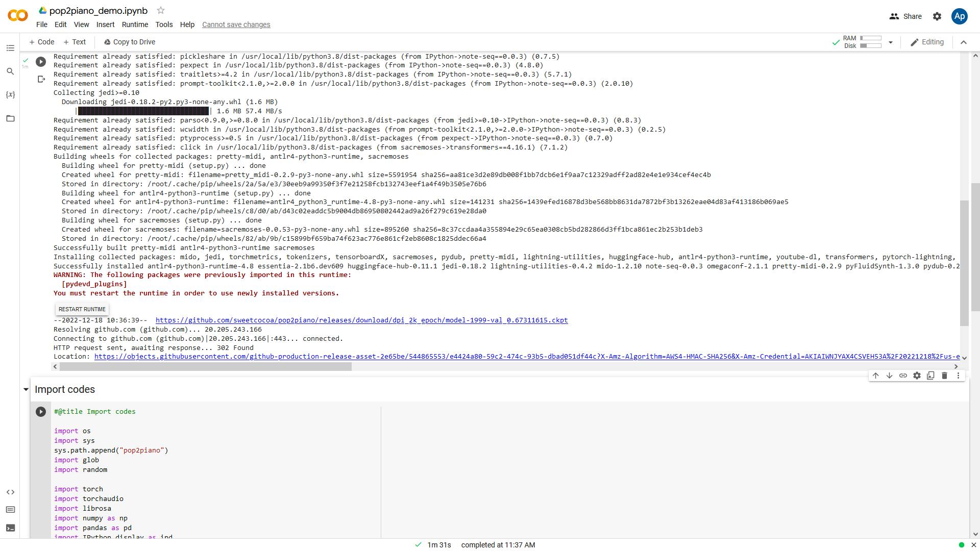Move the cell down with the arrow
Image resolution: width=980 pixels, height=551 pixels.
(889, 375)
